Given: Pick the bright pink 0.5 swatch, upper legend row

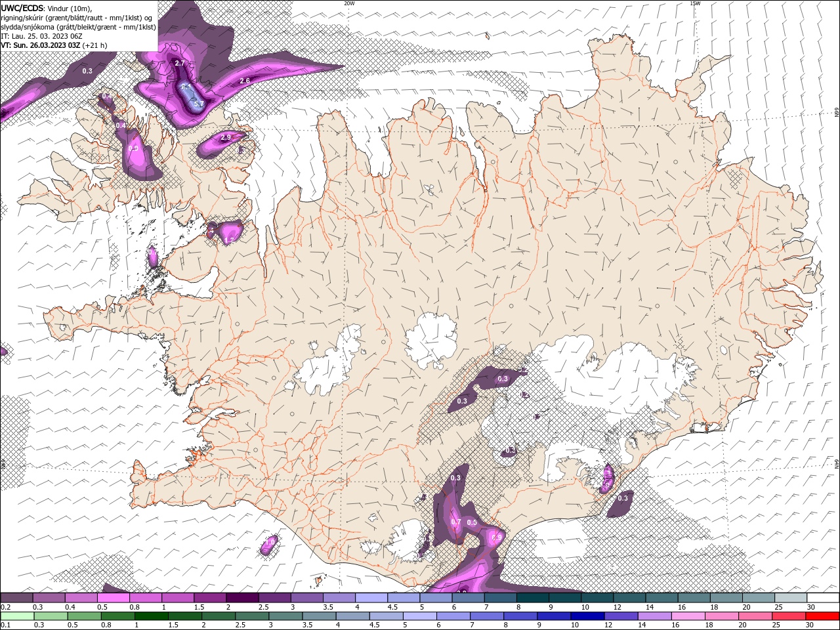Looking at the screenshot, I should [x=114, y=598].
